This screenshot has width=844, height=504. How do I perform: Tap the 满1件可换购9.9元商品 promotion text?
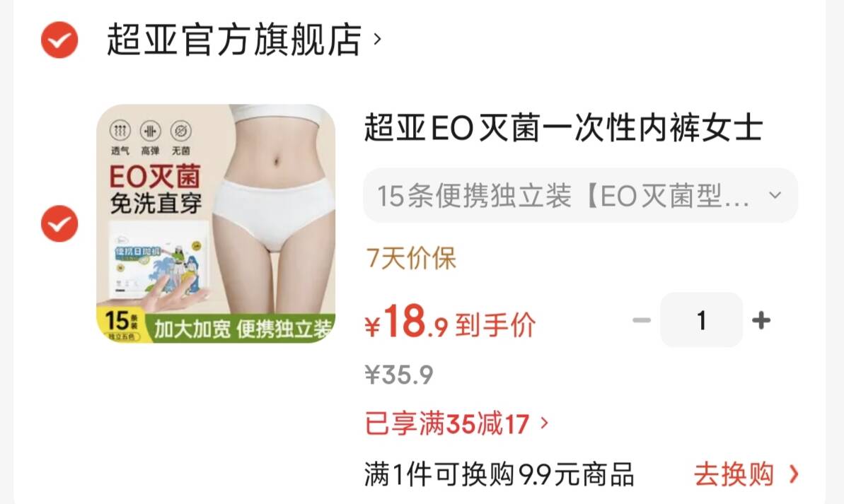pyautogui.click(x=499, y=474)
